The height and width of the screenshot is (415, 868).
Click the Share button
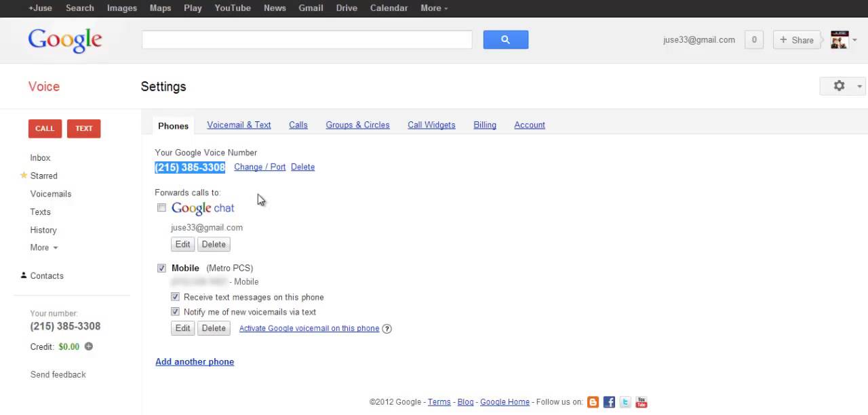click(x=797, y=40)
